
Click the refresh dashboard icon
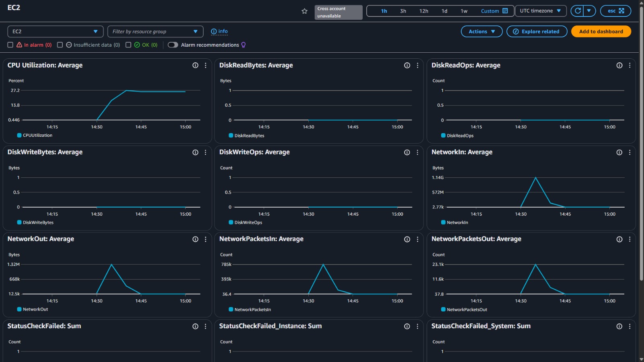pyautogui.click(x=578, y=11)
